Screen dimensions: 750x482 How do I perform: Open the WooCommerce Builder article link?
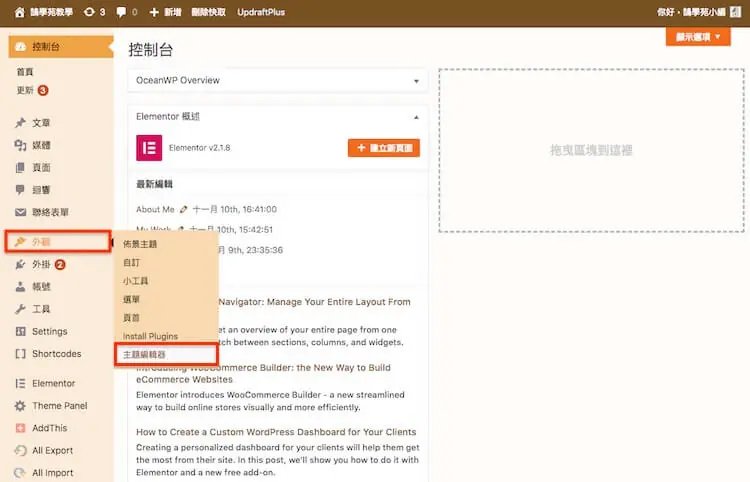click(x=263, y=373)
